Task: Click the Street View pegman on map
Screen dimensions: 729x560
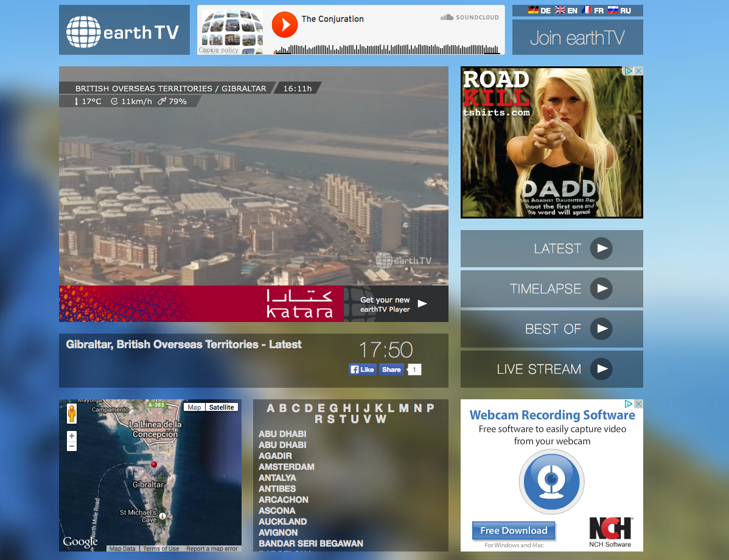Action: 72,413
